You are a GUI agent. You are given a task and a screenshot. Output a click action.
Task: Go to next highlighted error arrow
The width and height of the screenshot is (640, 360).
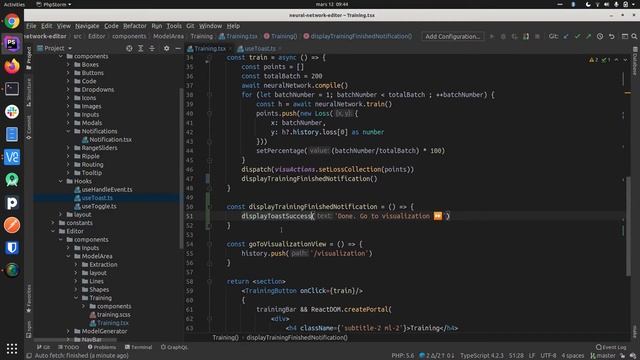[625, 60]
